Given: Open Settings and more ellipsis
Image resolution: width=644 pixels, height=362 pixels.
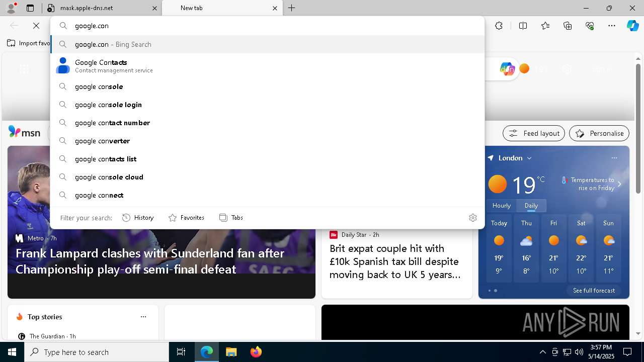Looking at the screenshot, I should (x=612, y=26).
